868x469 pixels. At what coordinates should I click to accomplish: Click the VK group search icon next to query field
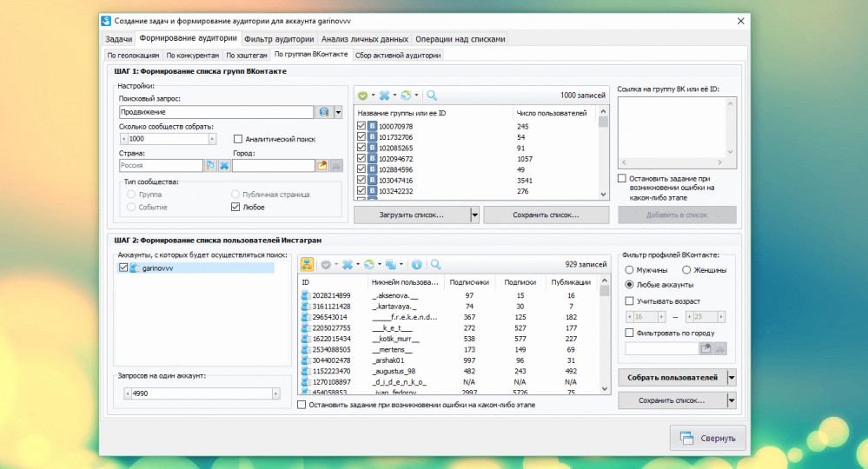click(323, 112)
